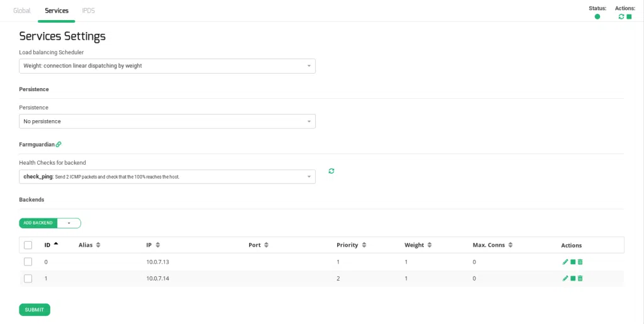Check the box for backend ID 1
Image resolution: width=644 pixels, height=324 pixels.
click(x=28, y=278)
